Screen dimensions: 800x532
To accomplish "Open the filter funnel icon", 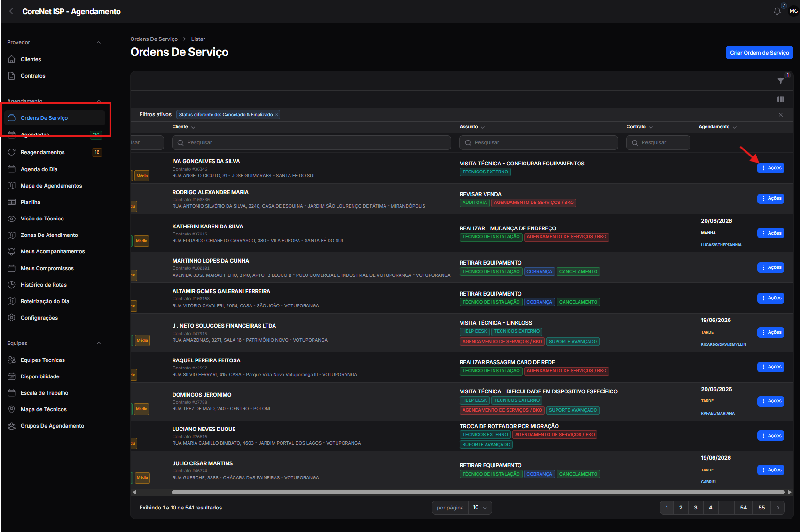I will (780, 81).
